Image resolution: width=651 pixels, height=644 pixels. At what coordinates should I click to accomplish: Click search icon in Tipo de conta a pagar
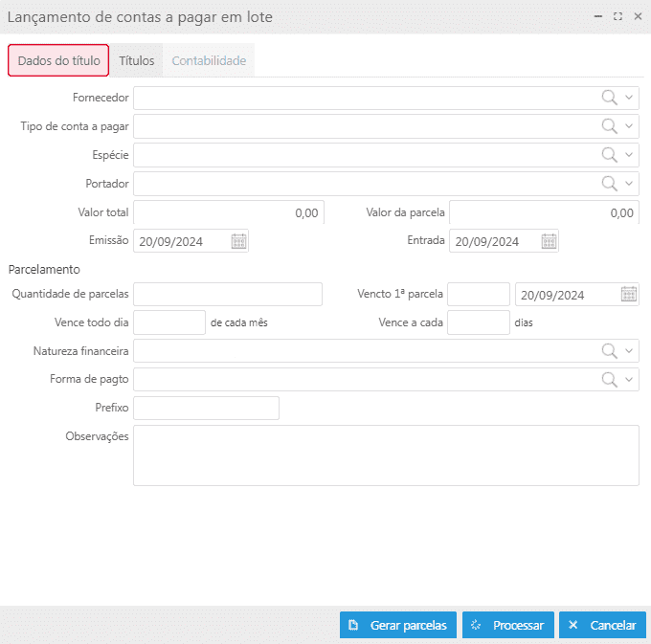pyautogui.click(x=609, y=126)
